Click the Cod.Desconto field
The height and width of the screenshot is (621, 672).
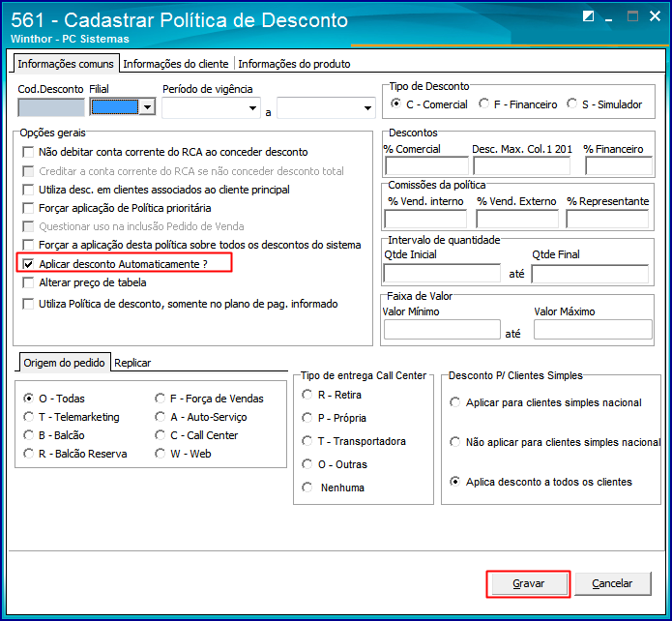tap(51, 107)
